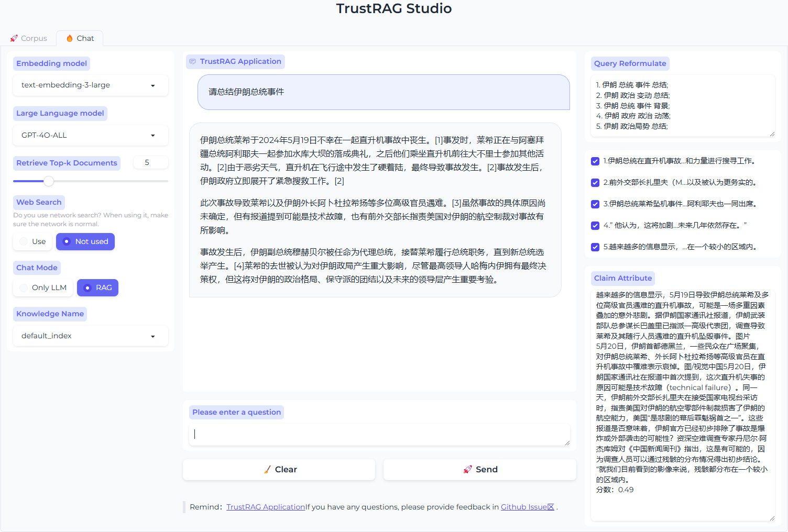Click the answer paragraph starting 伊朗总统莱希于2024年
The image size is (788, 532).
[373, 161]
